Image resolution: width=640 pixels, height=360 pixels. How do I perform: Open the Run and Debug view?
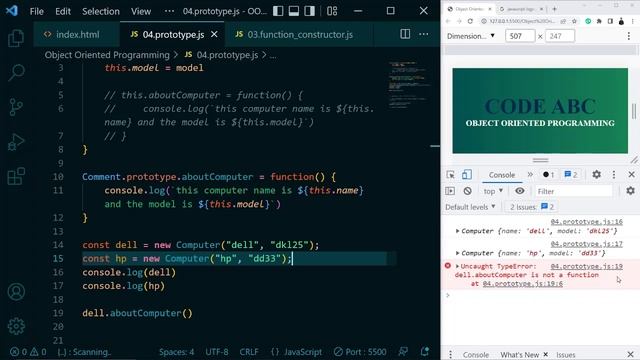tap(16, 142)
